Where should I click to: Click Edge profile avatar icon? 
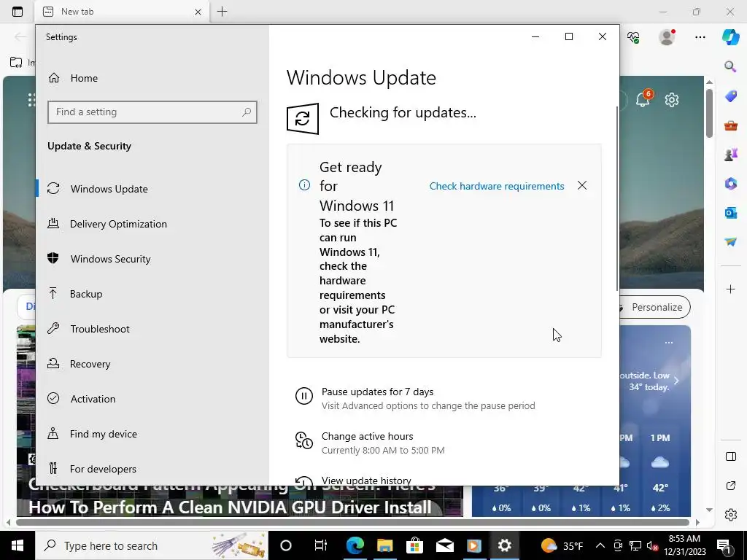tap(667, 37)
